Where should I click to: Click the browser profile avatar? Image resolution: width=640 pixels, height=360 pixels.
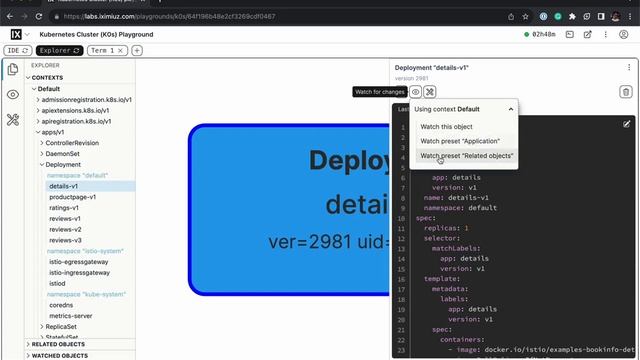616,16
